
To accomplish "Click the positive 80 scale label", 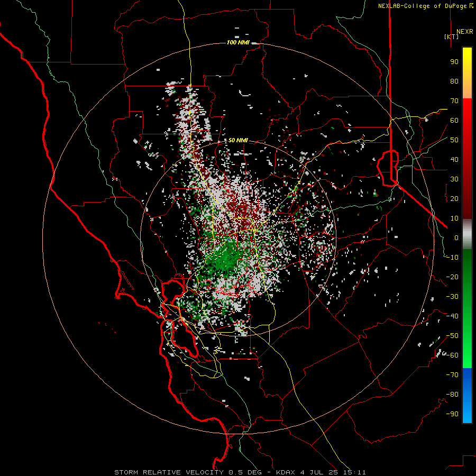I will pos(454,81).
